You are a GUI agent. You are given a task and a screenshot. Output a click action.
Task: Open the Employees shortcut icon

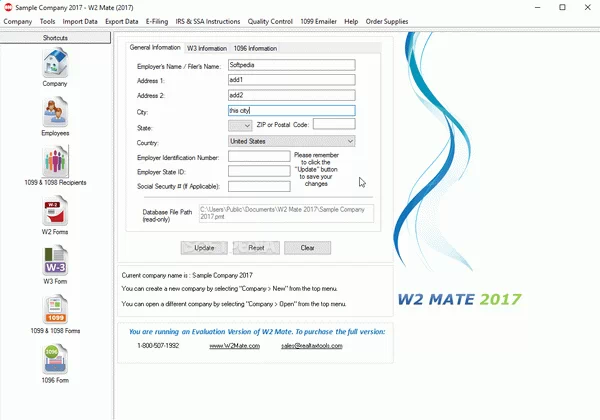(x=55, y=111)
